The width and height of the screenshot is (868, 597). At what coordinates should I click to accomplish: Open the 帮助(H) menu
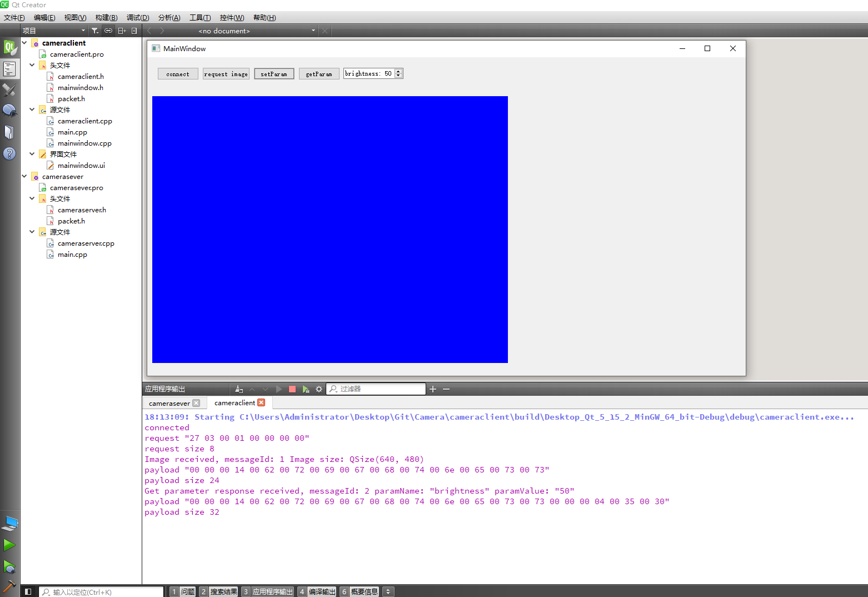[x=265, y=18]
